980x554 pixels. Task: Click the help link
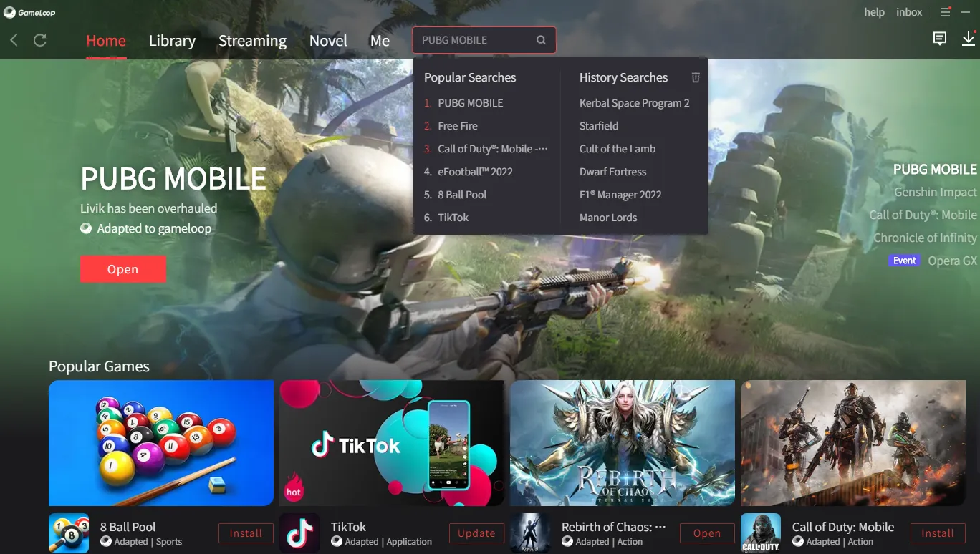pyautogui.click(x=874, y=12)
